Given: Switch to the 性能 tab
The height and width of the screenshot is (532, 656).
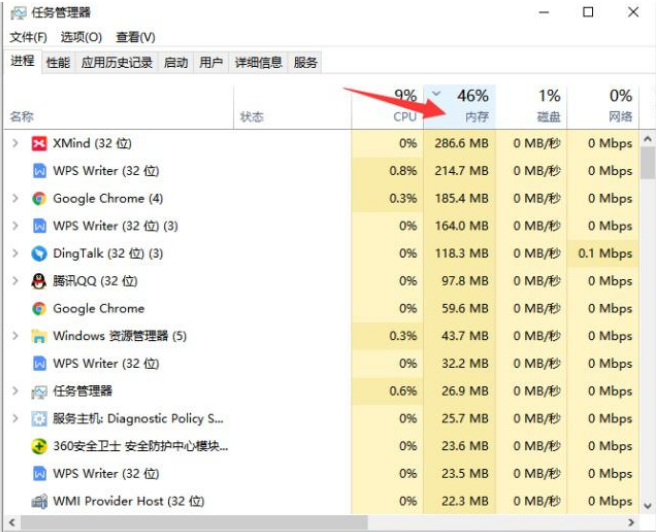Looking at the screenshot, I should pyautogui.click(x=58, y=62).
